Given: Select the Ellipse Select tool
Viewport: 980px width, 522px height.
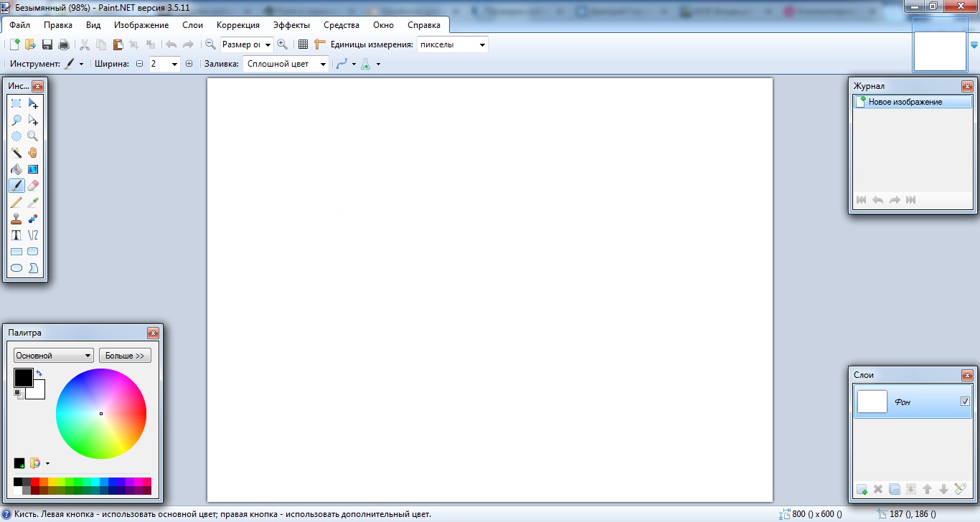Looking at the screenshot, I should [16, 136].
